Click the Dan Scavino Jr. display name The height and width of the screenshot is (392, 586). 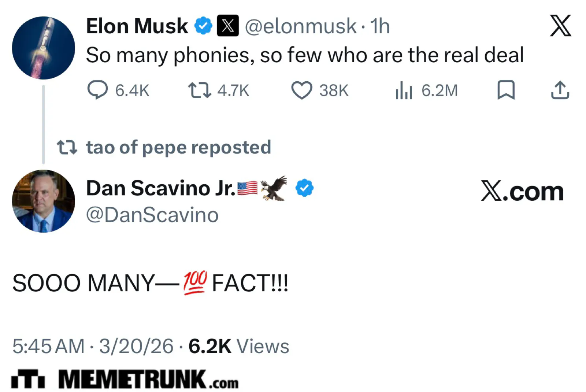click(160, 188)
